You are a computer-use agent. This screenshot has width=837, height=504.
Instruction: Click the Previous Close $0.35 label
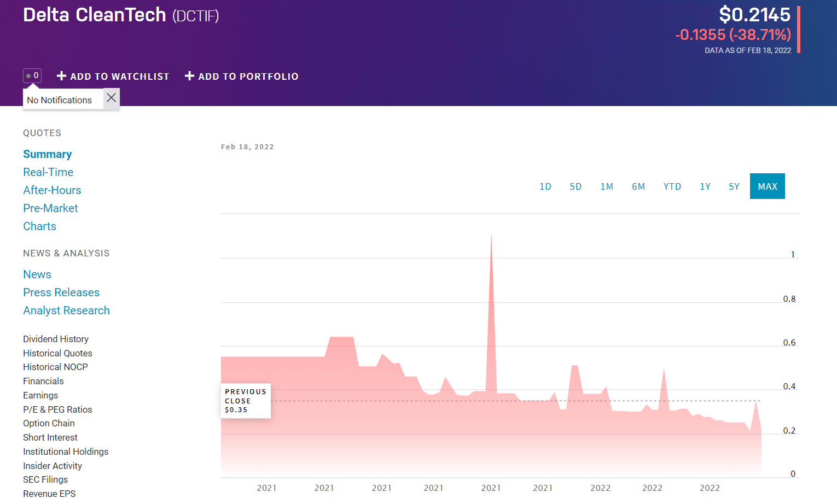(x=246, y=401)
